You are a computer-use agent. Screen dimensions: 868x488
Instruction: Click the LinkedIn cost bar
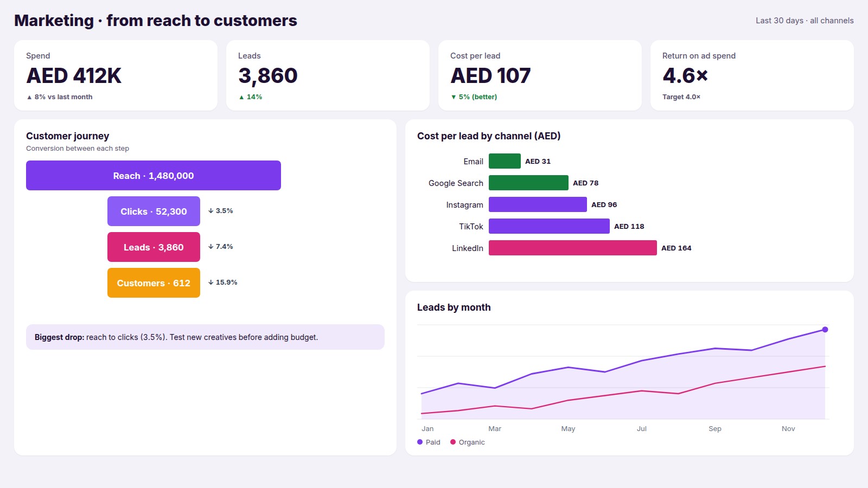(x=573, y=248)
